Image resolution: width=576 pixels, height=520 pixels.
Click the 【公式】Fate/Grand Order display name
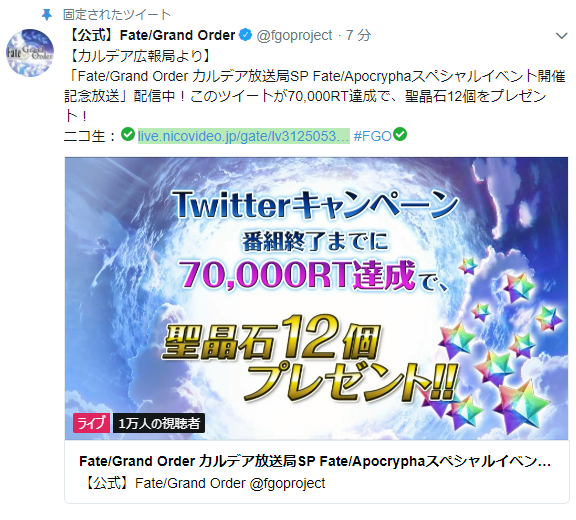coord(152,35)
